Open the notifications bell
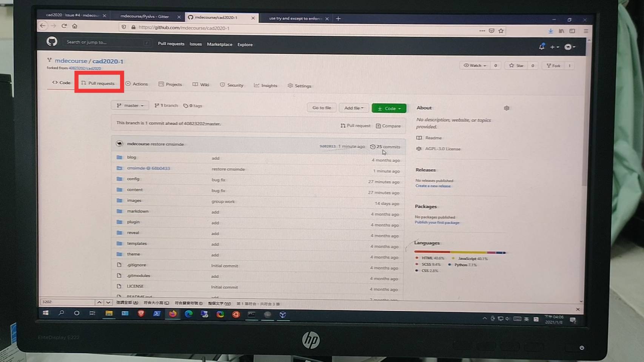This screenshot has width=644, height=362. pos(542,46)
